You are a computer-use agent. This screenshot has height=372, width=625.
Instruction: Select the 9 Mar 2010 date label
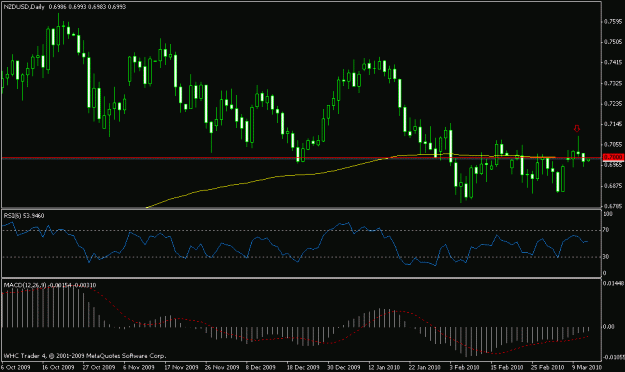tap(587, 367)
